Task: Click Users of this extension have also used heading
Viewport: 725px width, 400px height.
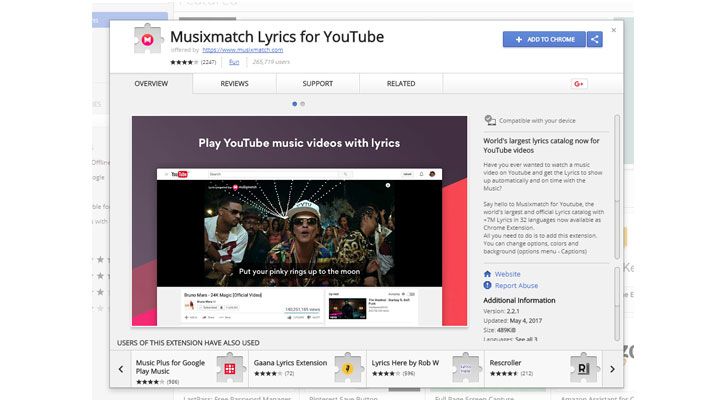Action: (x=188, y=343)
